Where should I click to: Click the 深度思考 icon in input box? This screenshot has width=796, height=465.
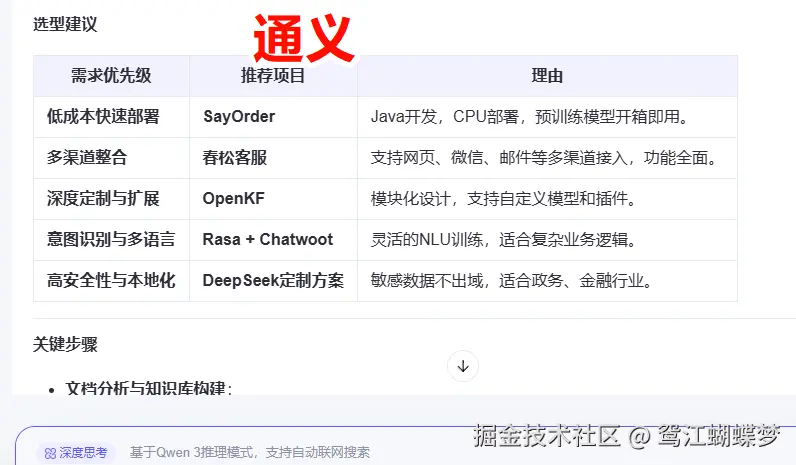point(50,453)
